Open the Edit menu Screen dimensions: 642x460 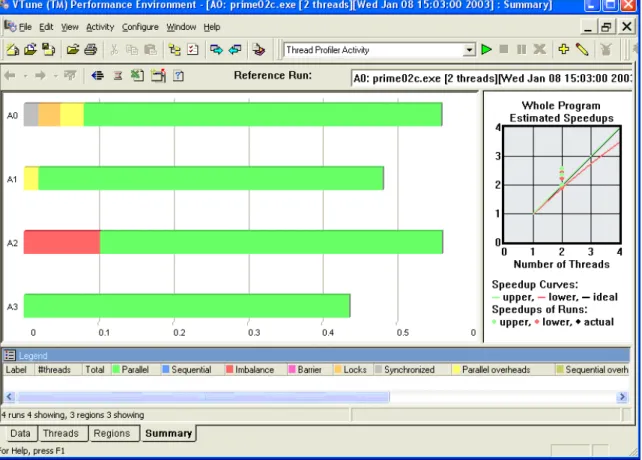click(46, 27)
